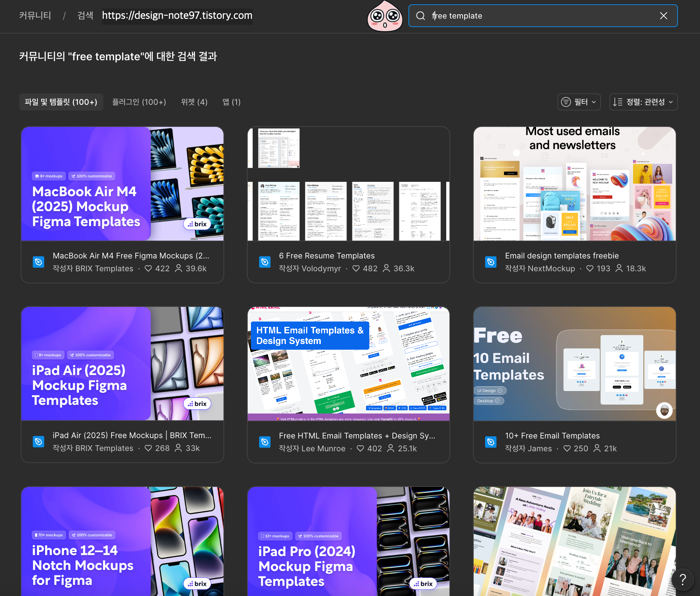Click the search magnifier icon

click(421, 16)
